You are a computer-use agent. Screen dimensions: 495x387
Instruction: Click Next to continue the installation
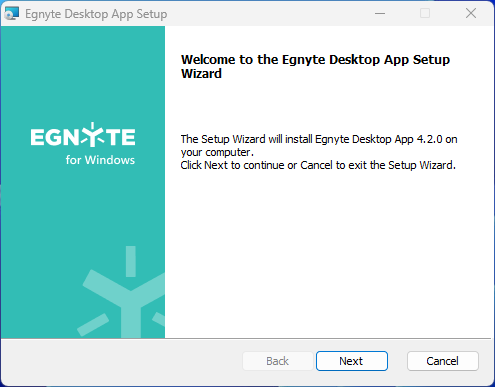[352, 361]
